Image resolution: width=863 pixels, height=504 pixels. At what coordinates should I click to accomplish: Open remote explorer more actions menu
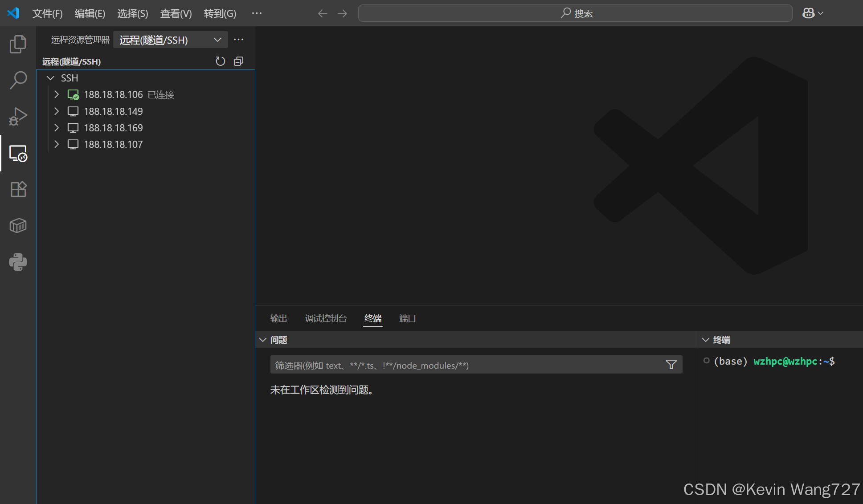pyautogui.click(x=239, y=40)
